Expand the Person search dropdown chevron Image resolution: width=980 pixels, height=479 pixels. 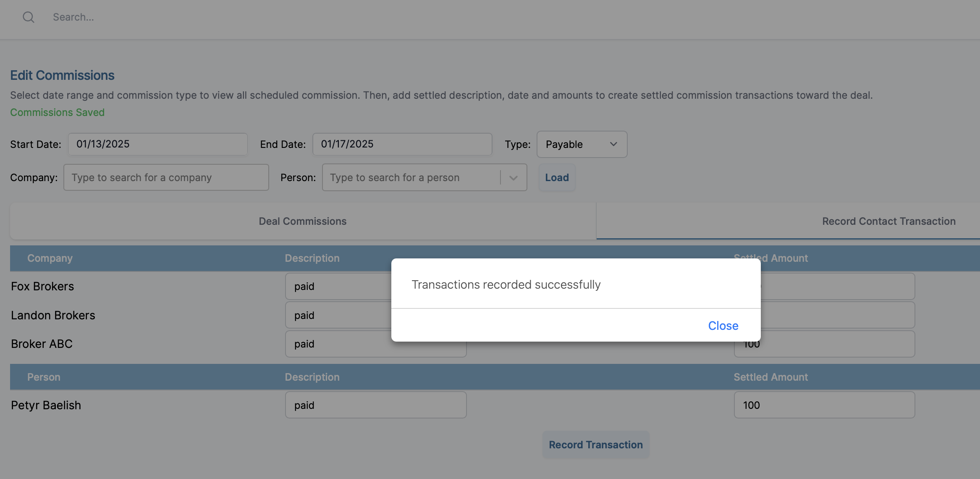click(x=513, y=178)
